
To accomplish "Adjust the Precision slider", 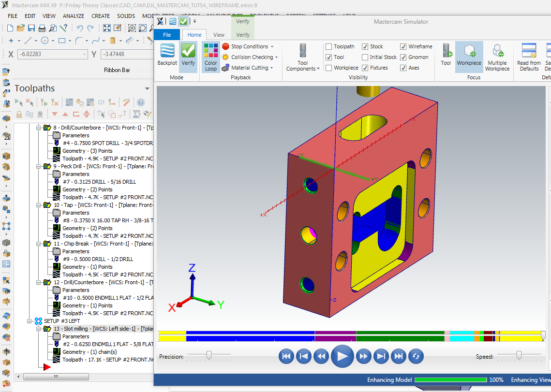I will pyautogui.click(x=208, y=356).
